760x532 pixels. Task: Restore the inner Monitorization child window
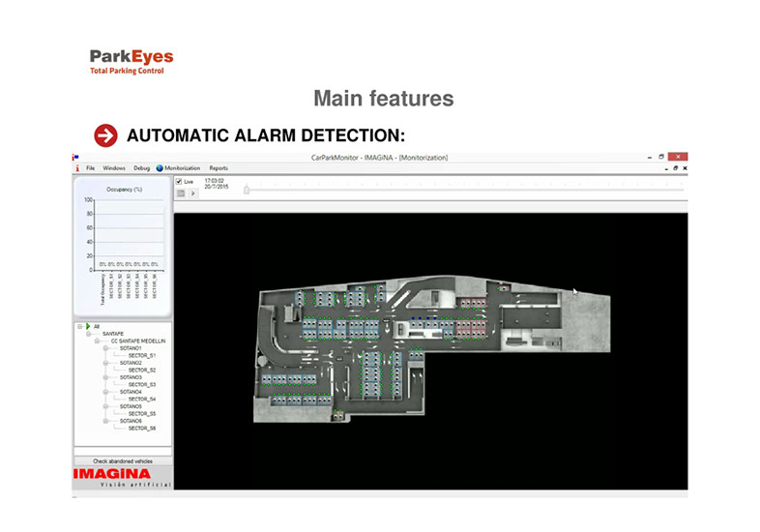(675, 168)
